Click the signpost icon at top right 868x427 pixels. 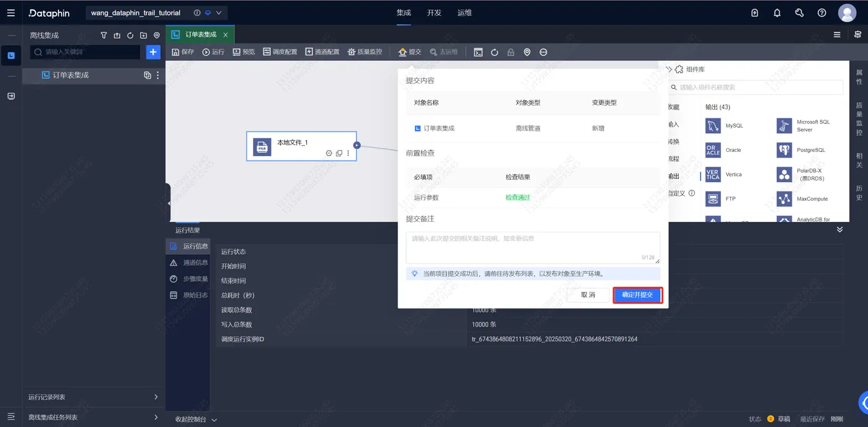point(857,35)
